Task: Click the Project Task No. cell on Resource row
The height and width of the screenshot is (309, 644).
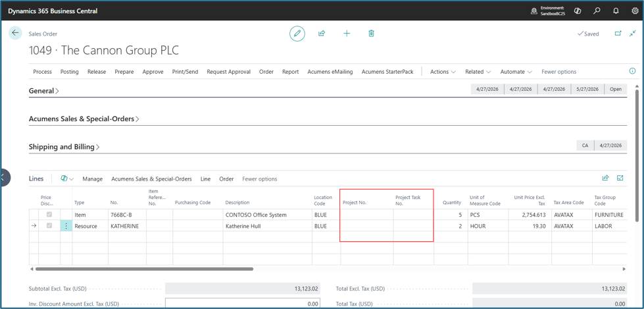Action: click(414, 226)
